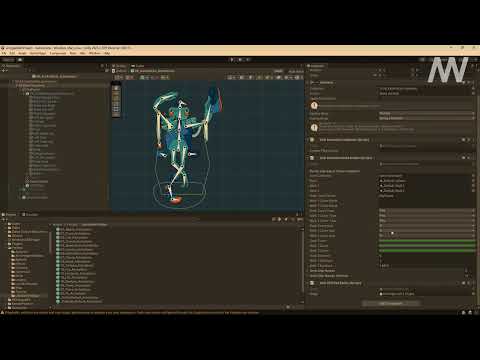Select the Project tab
The image size is (480, 360).
[x=9, y=215]
